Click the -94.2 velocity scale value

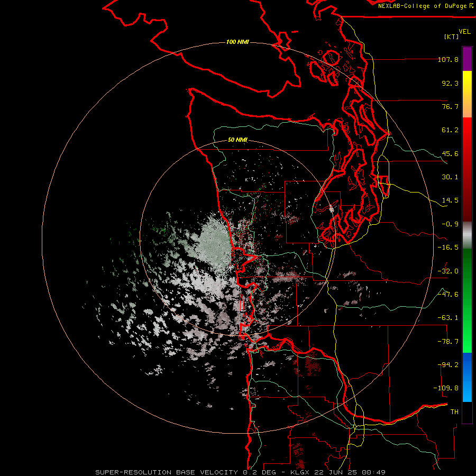[448, 365]
